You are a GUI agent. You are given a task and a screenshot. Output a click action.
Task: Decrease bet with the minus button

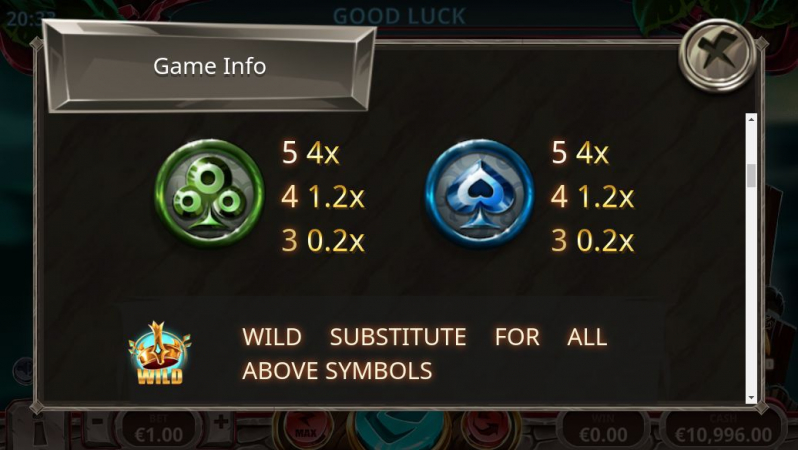click(x=98, y=423)
